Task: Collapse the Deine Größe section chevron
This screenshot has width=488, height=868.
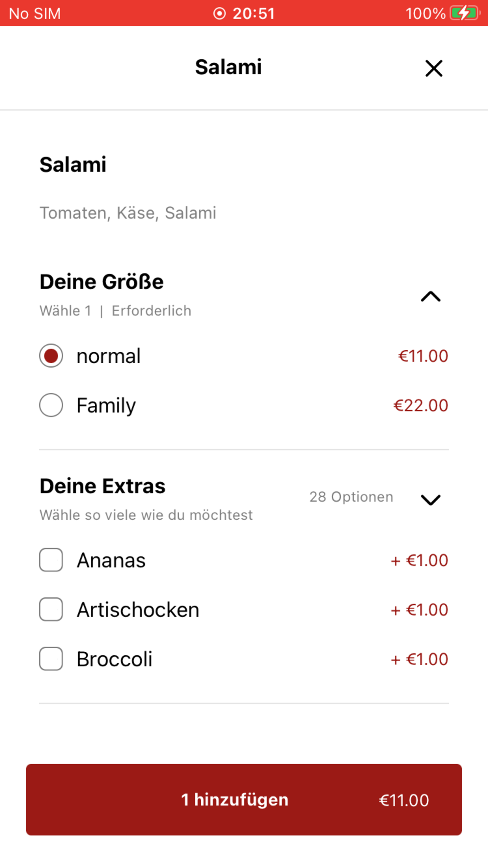Action: coord(431,296)
